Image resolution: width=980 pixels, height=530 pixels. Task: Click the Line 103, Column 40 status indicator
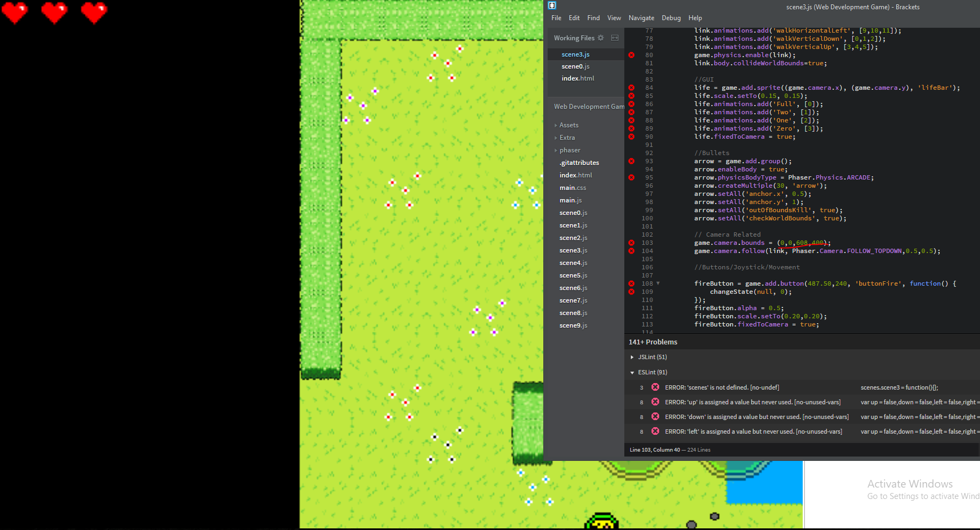pos(654,450)
